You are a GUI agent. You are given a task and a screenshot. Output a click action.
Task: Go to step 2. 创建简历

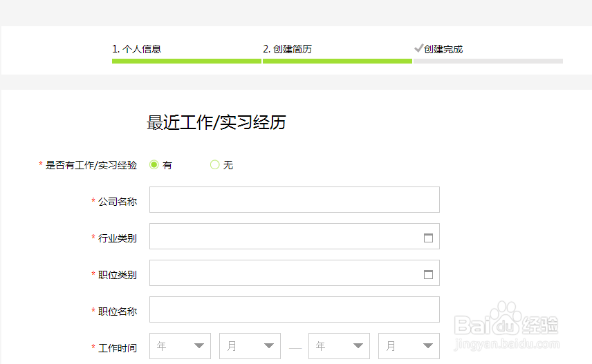[287, 49]
